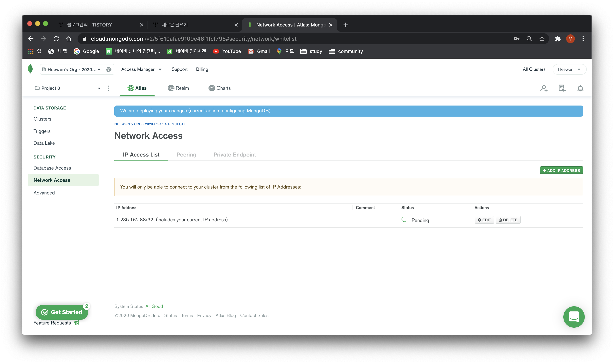Viewport: 614px width, 364px height.
Task: Click the MongoDB leaf logo
Action: (x=30, y=69)
